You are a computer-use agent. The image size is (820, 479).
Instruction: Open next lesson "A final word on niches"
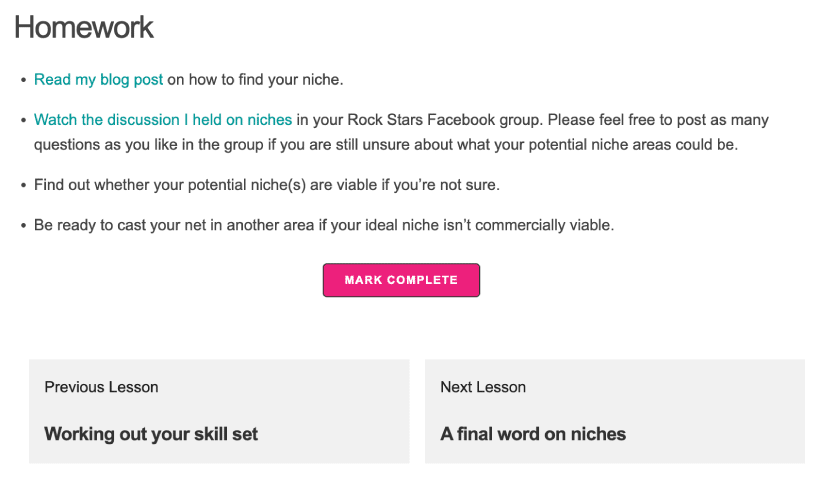pos(533,434)
